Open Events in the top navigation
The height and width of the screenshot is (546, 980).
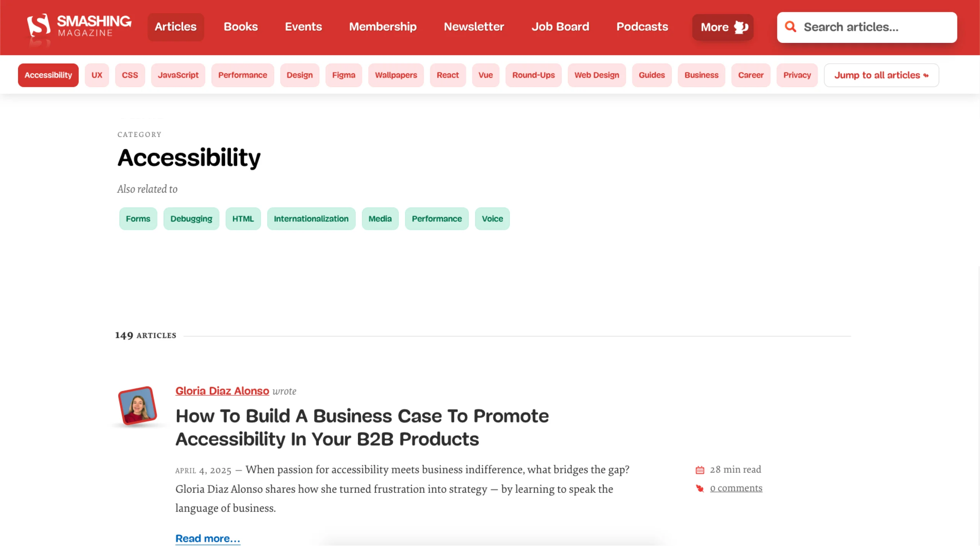[303, 27]
